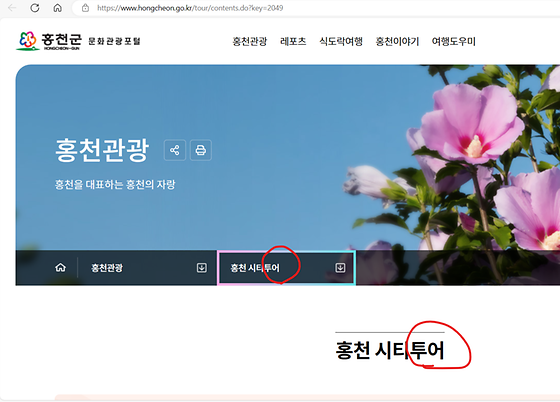This screenshot has height=402, width=560.
Task: Open the 레포츠 top menu
Action: pos(293,41)
